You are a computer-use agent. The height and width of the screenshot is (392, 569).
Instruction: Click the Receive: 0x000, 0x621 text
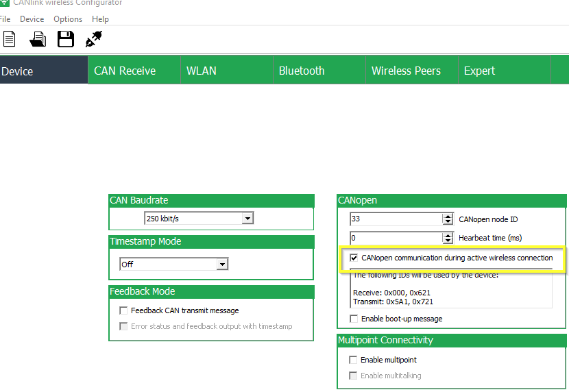(391, 293)
